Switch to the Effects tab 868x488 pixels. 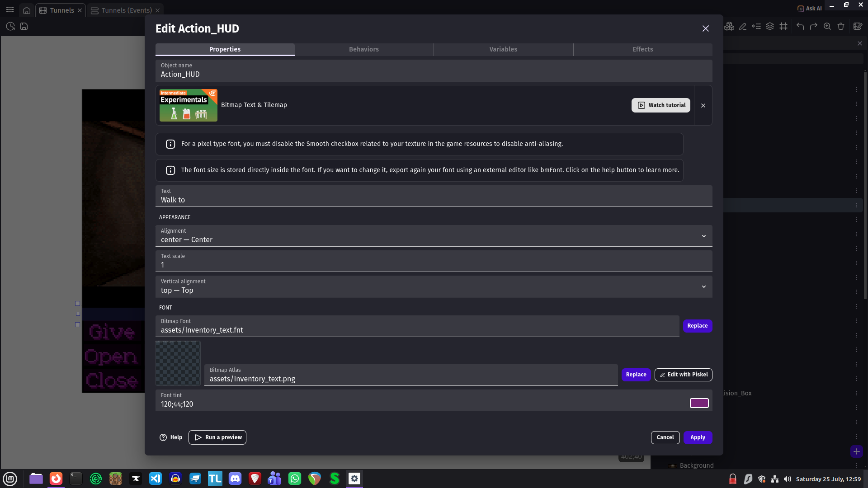pyautogui.click(x=642, y=49)
